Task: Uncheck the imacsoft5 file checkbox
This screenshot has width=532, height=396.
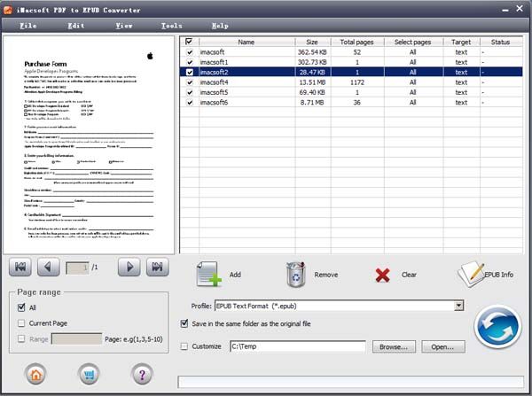Action: click(190, 92)
